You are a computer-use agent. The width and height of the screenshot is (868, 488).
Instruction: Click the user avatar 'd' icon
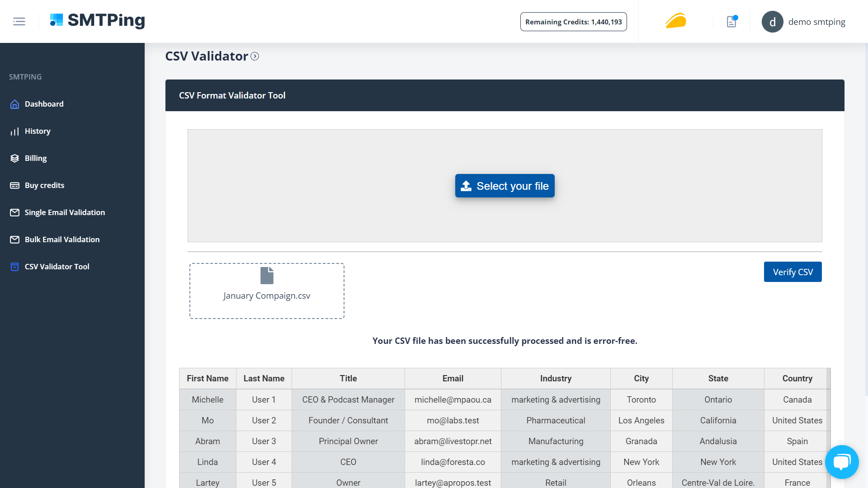pos(772,22)
